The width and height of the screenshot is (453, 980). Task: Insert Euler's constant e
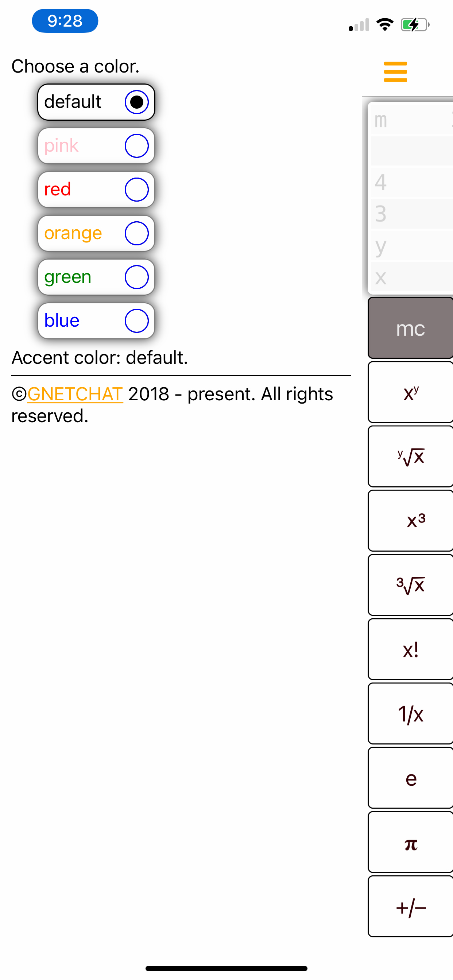pyautogui.click(x=410, y=778)
